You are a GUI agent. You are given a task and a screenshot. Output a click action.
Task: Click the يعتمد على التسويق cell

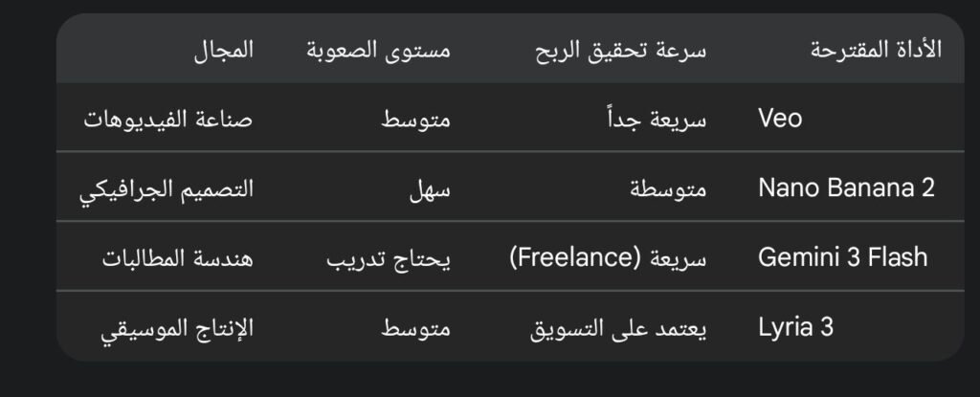tap(618, 326)
